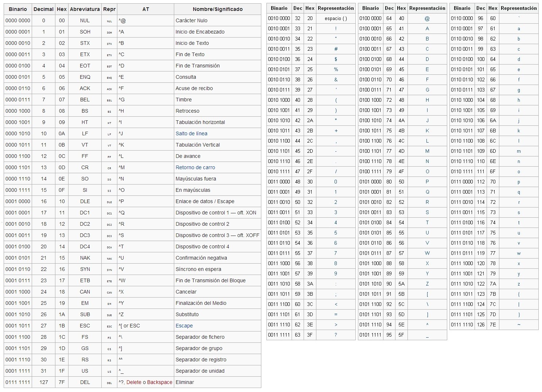Click the small ESC glyph in Repr column

tap(109, 326)
